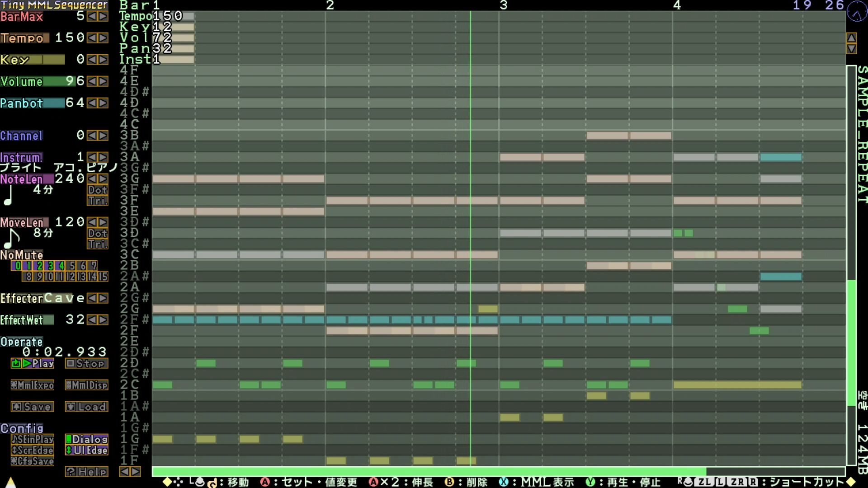Toggle Dialog config option
Viewport: 868px width, 488px height.
coord(87,439)
